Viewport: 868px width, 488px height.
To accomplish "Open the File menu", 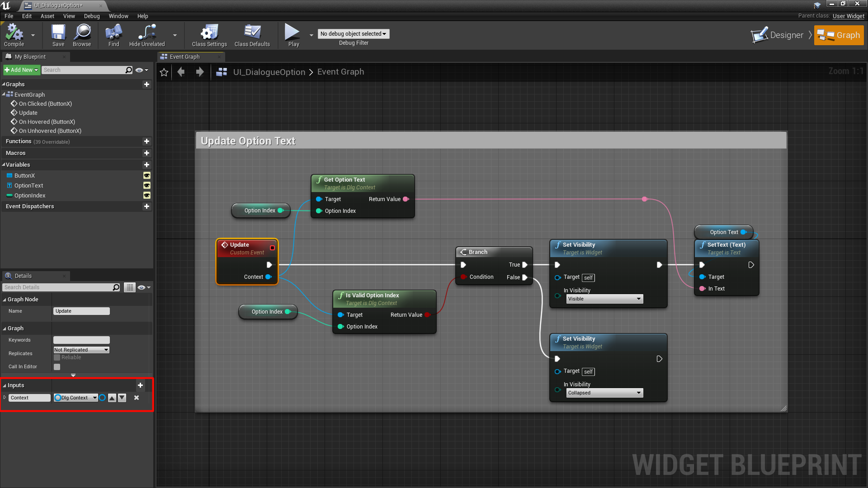I will point(9,16).
